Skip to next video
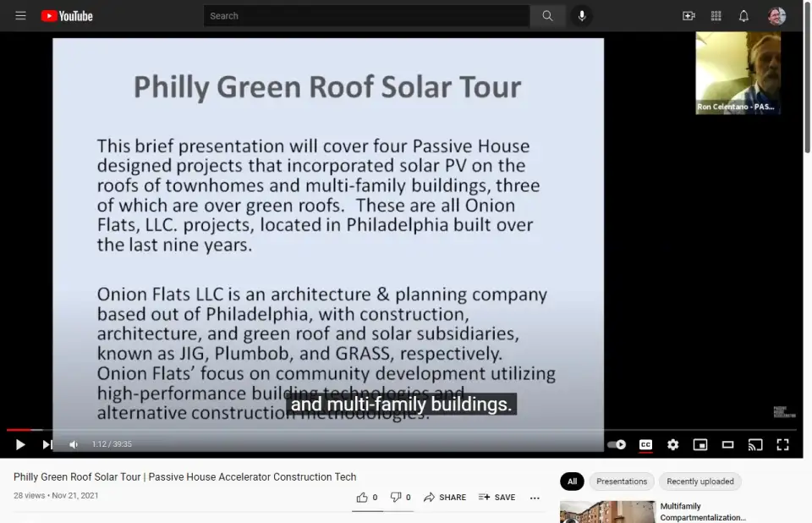 tap(47, 444)
